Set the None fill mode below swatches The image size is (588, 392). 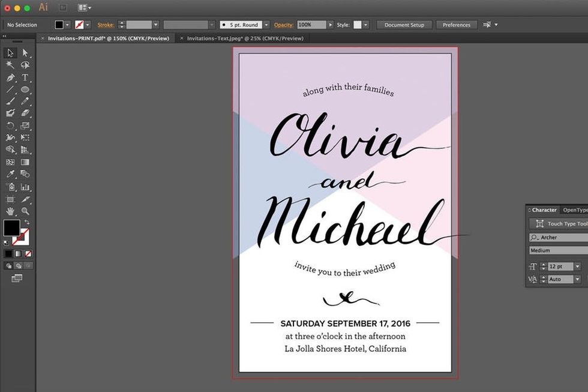pos(28,254)
